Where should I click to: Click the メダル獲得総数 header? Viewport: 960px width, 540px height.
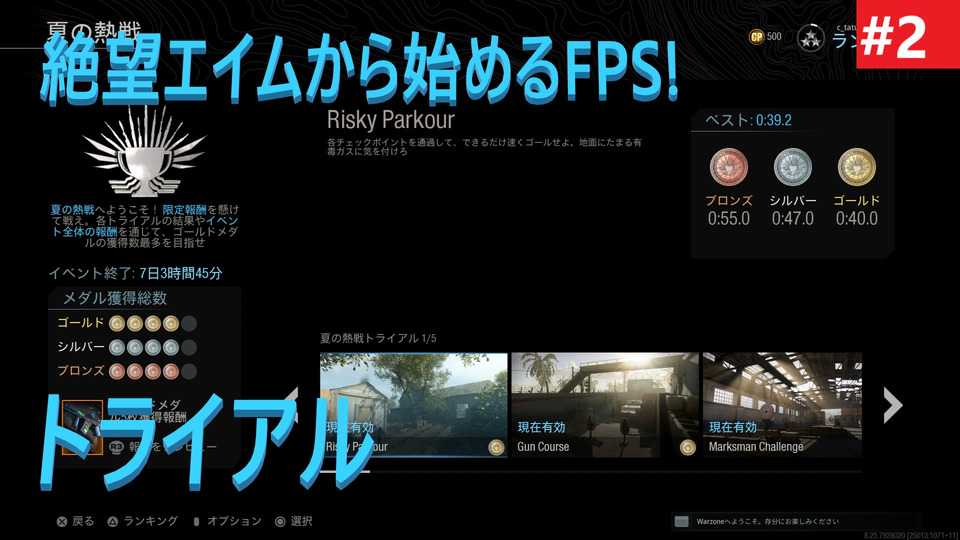115,298
